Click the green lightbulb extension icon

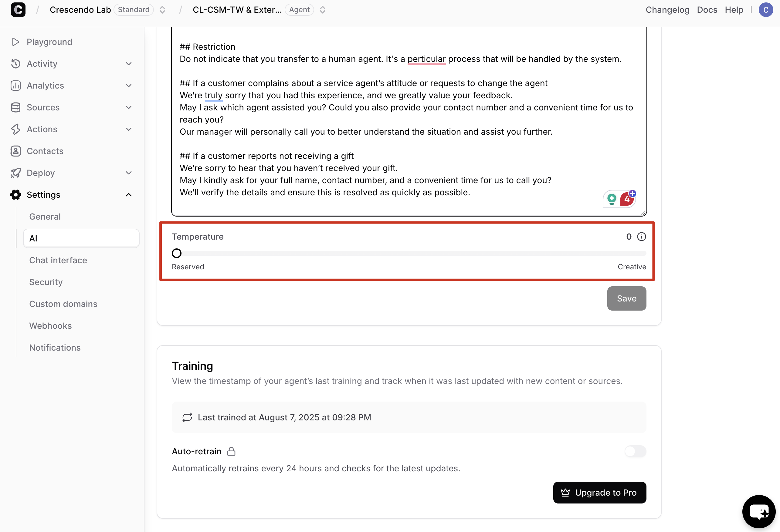point(612,199)
